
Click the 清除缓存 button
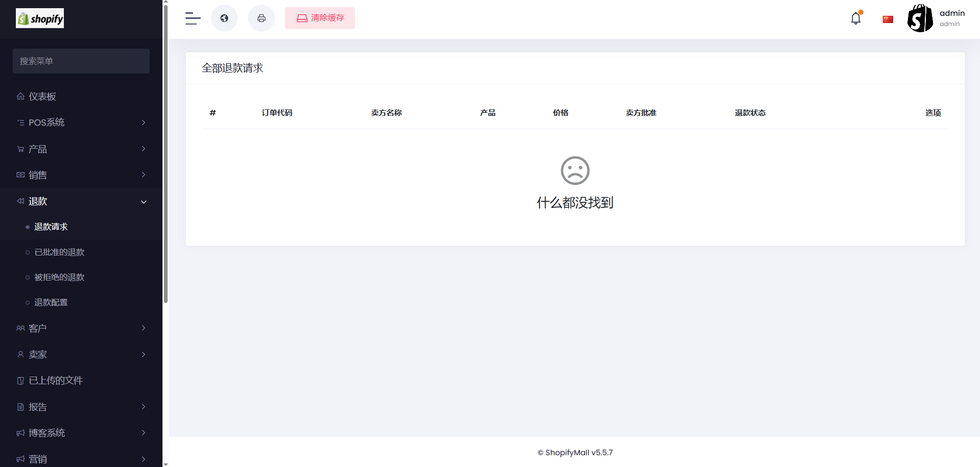pos(320,18)
